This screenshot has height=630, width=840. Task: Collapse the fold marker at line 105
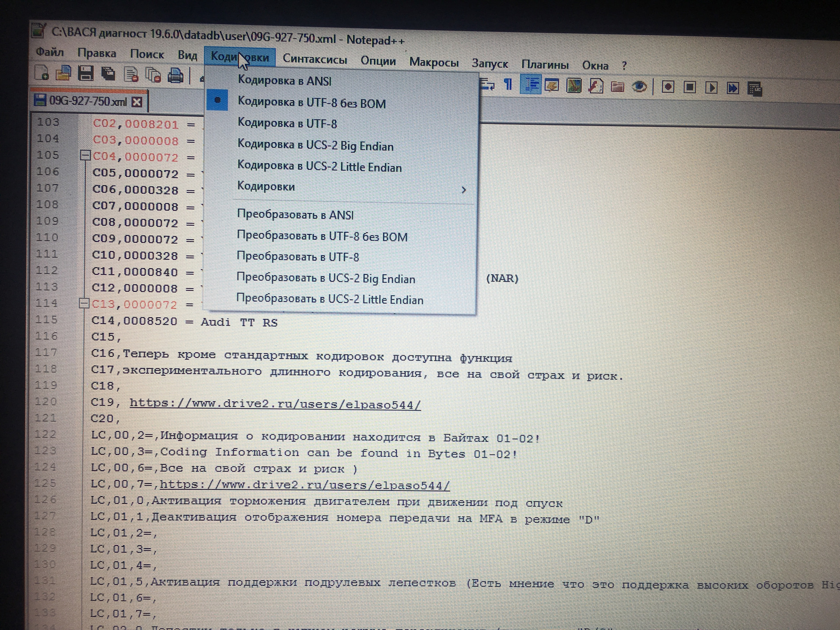85,155
